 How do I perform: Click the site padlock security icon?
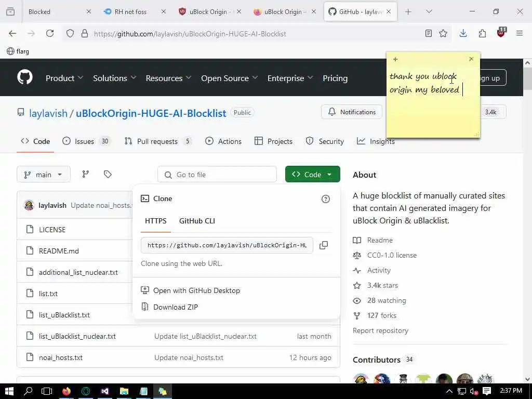pyautogui.click(x=85, y=33)
